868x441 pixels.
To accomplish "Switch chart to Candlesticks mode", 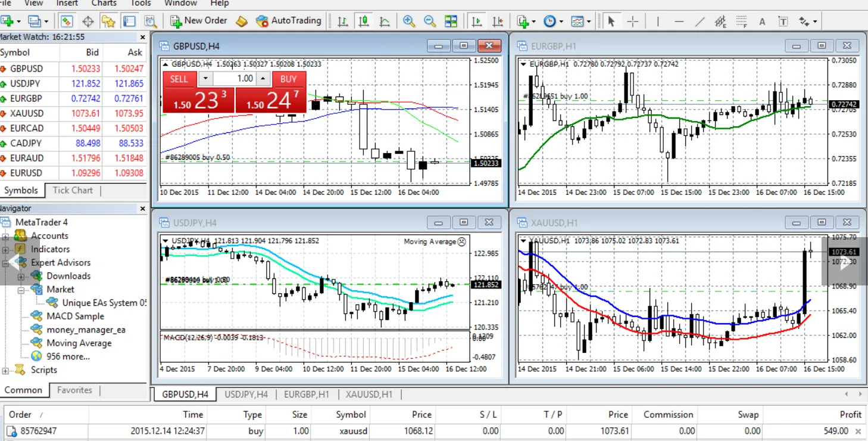I will pyautogui.click(x=363, y=21).
